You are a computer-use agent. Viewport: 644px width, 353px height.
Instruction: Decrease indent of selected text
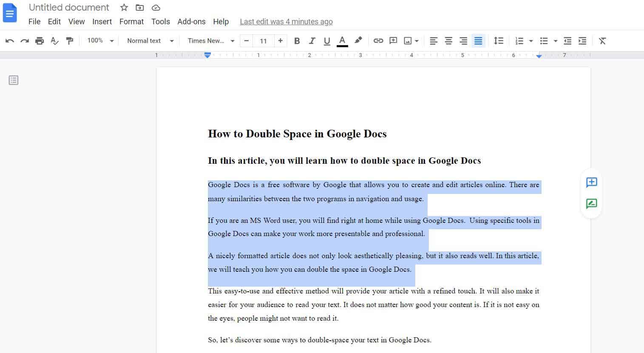click(x=567, y=41)
